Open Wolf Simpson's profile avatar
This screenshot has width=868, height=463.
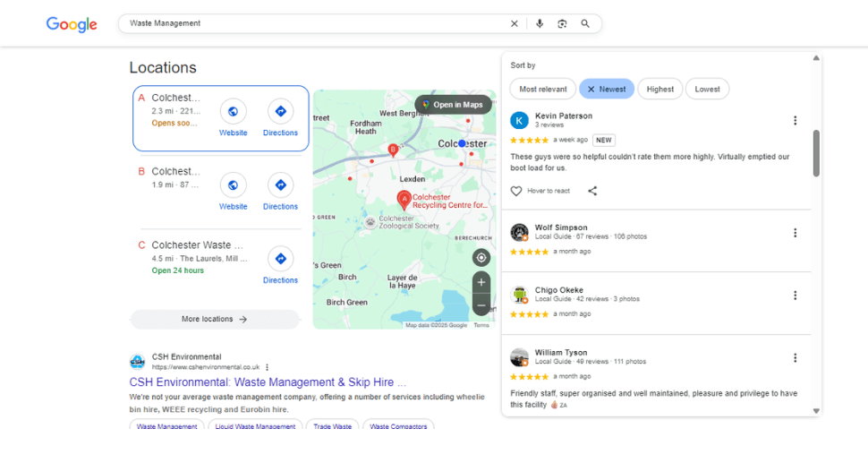[519, 233]
